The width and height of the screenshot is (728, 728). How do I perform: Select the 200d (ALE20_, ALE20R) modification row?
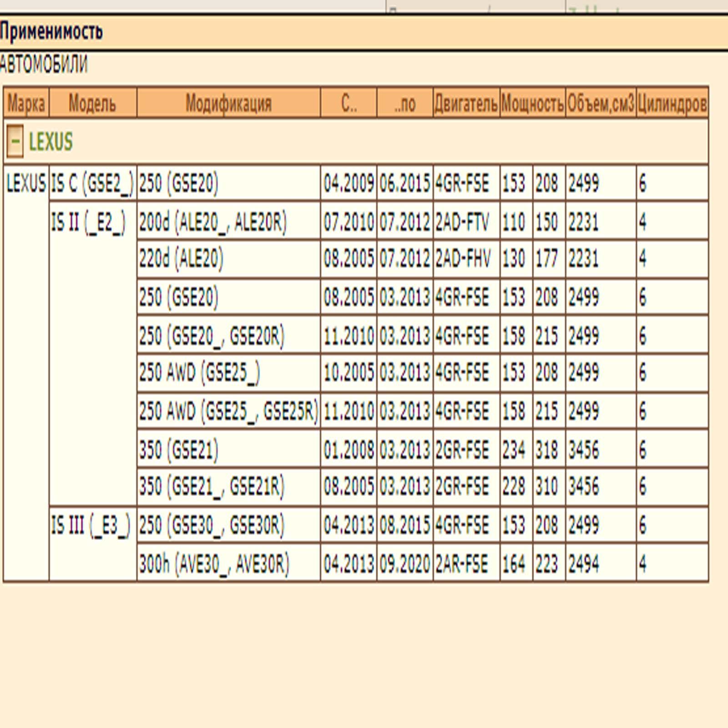pos(423,222)
